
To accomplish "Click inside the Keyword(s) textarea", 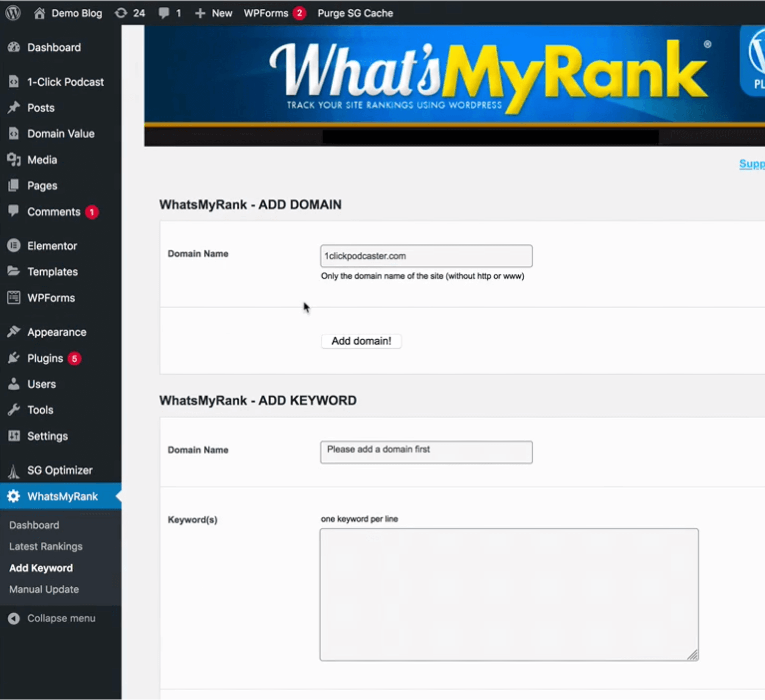I will 509,595.
